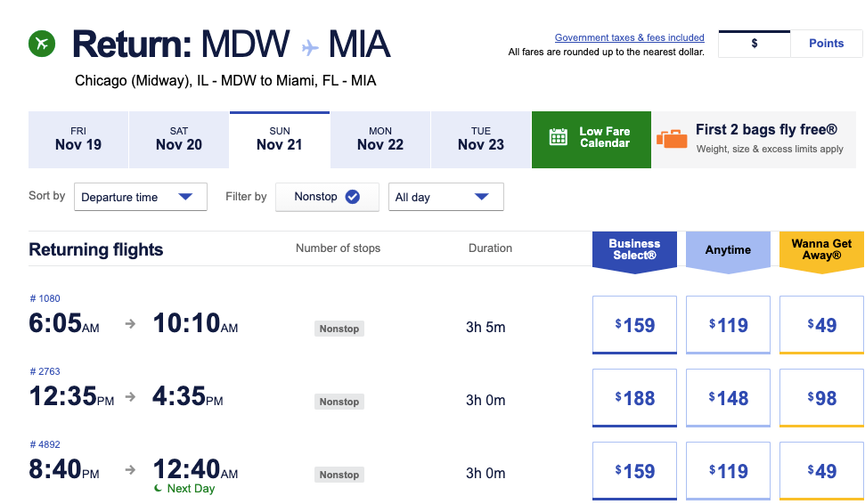Select the Mon Nov 22 date tab

tap(380, 139)
